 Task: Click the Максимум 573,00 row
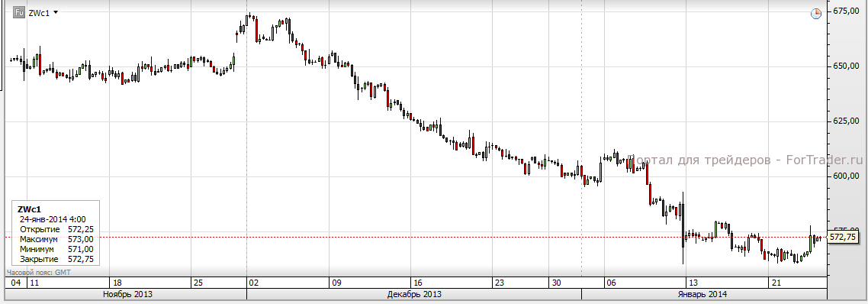click(x=56, y=239)
